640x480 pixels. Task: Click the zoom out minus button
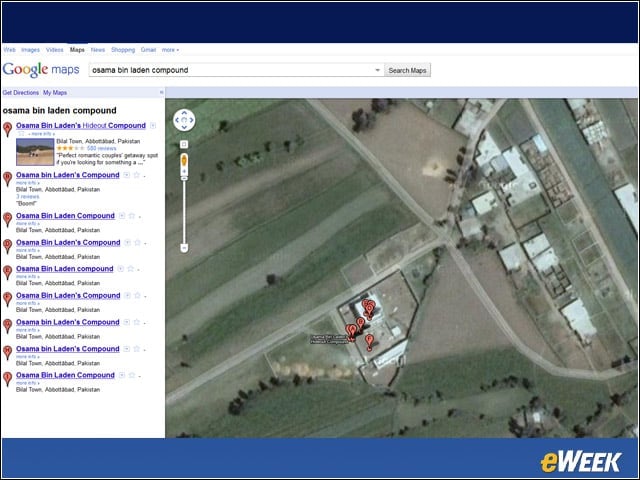[x=184, y=248]
